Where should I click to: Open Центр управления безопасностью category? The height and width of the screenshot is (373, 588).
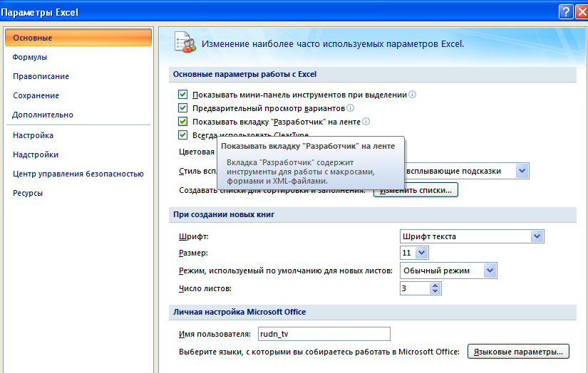click(x=78, y=174)
